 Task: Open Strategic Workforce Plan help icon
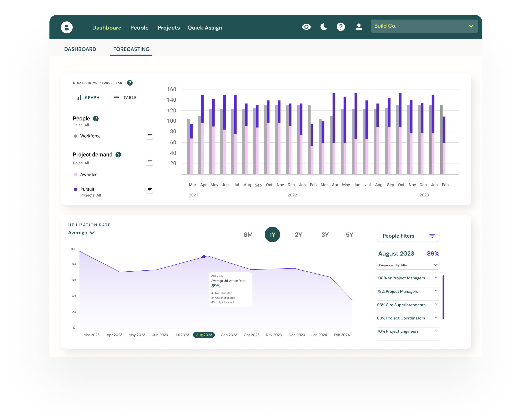[130, 83]
